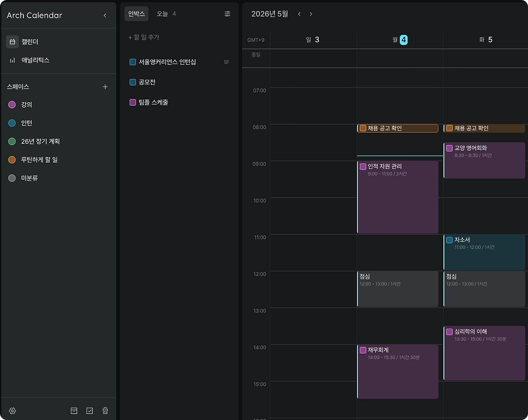Click the GMT+9 timezone label
Viewport: 528px width, 420px height.
pyautogui.click(x=256, y=40)
